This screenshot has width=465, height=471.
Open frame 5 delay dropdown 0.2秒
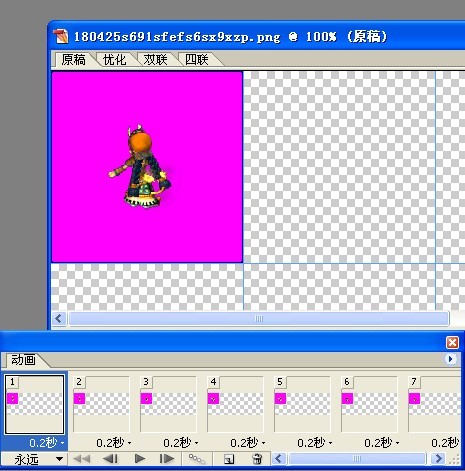[315, 443]
